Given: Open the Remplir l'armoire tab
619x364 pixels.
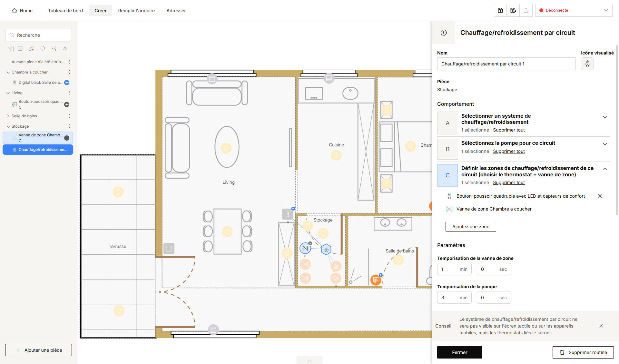Looking at the screenshot, I should pyautogui.click(x=136, y=11).
